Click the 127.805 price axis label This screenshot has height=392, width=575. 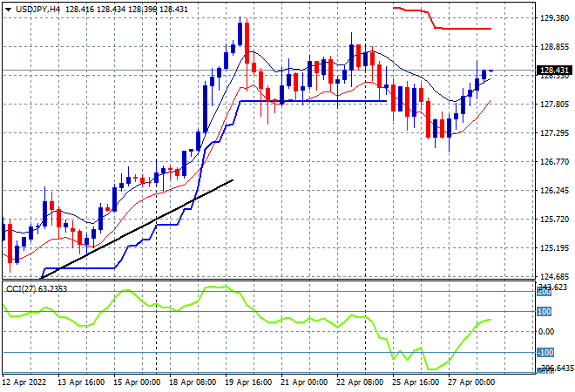[x=554, y=105]
